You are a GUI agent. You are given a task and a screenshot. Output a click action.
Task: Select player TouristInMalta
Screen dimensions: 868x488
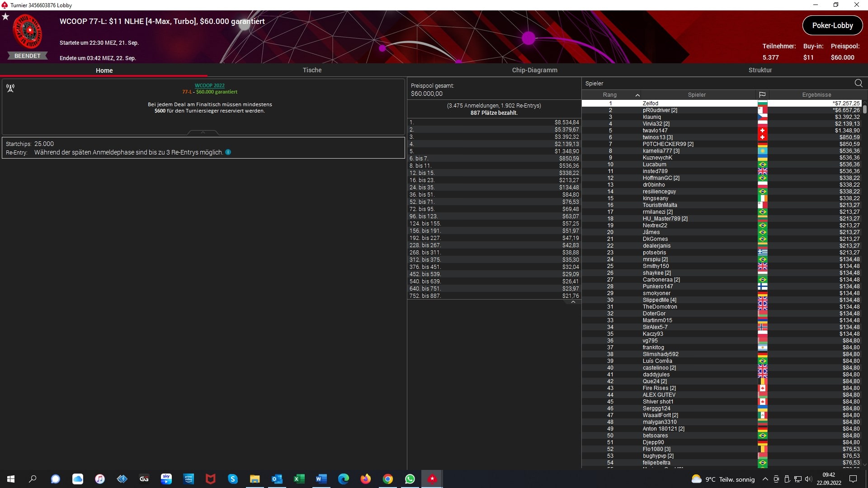(722, 205)
